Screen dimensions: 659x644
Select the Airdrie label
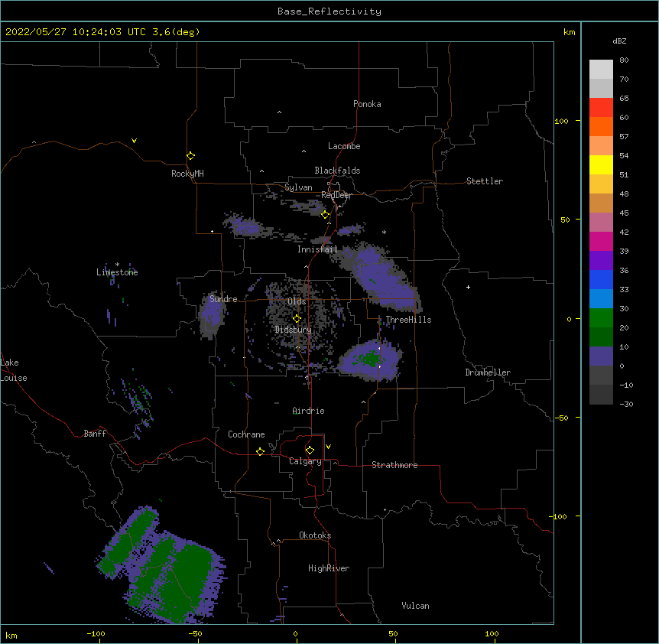pos(308,411)
